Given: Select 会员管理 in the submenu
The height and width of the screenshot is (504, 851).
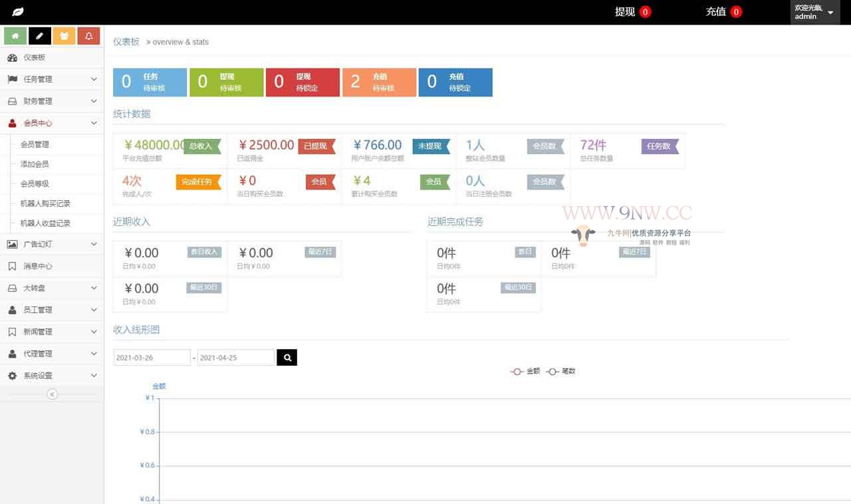Looking at the screenshot, I should pos(35,144).
